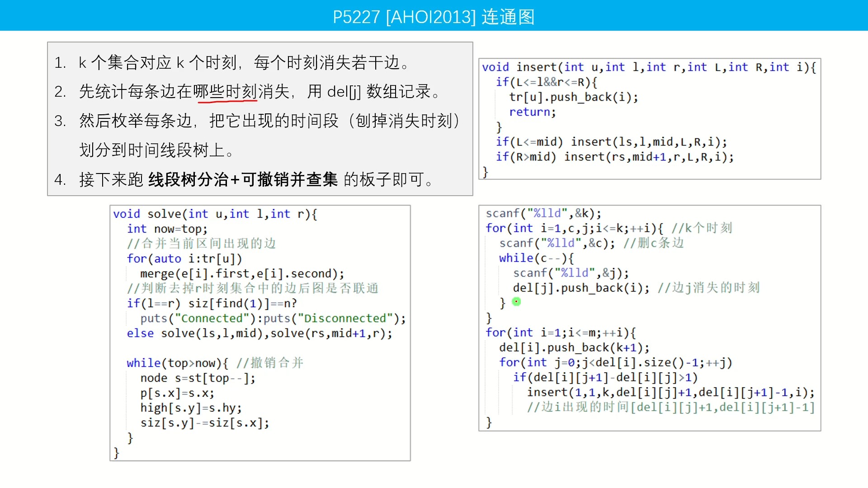Click the string "Disconnected" in puts
Viewport: 868px width, 488px height.
coord(345,318)
